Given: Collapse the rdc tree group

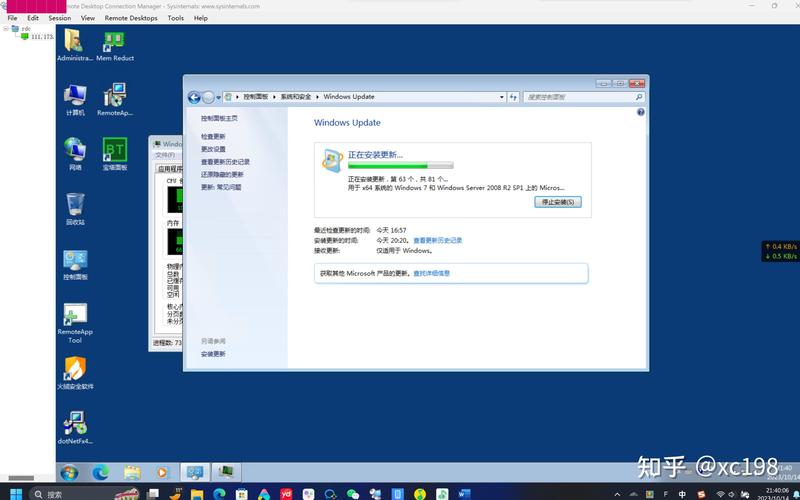Looking at the screenshot, I should [6, 29].
